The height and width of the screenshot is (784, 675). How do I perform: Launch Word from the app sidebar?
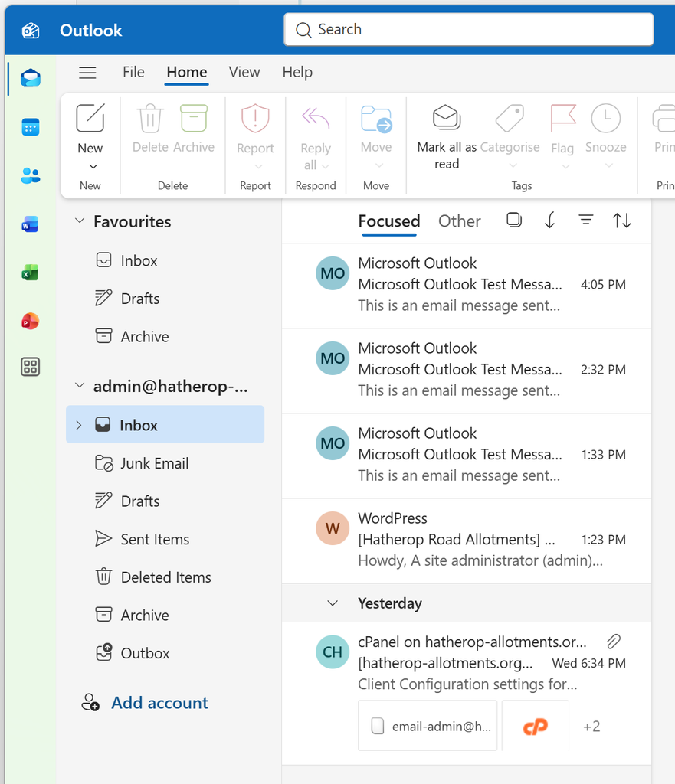click(x=30, y=224)
